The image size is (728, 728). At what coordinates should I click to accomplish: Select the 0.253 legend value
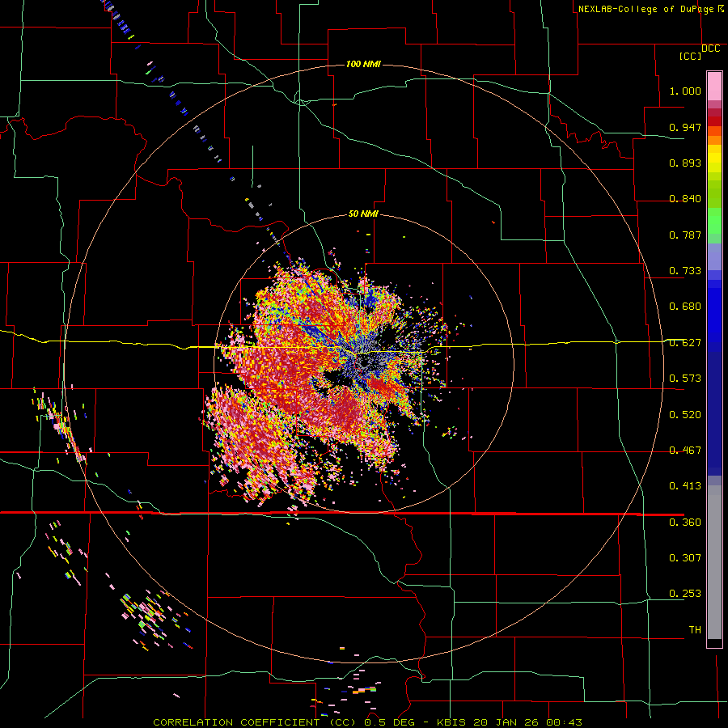coord(685,594)
